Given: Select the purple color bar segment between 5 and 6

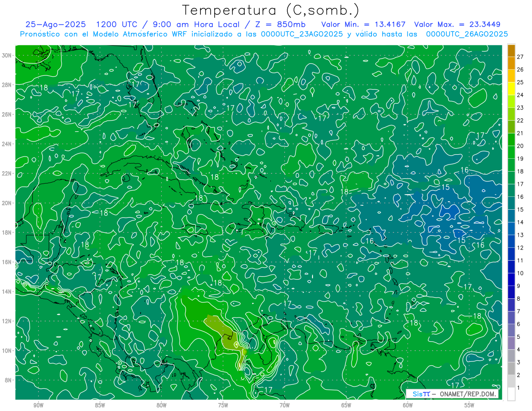Looking at the screenshot, I should 511,331.
